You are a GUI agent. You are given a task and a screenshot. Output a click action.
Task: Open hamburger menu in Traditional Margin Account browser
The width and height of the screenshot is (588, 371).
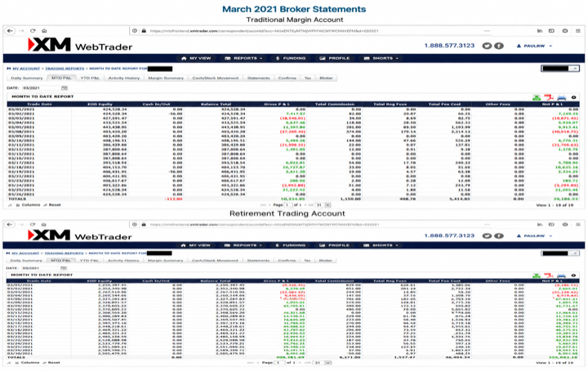click(578, 31)
